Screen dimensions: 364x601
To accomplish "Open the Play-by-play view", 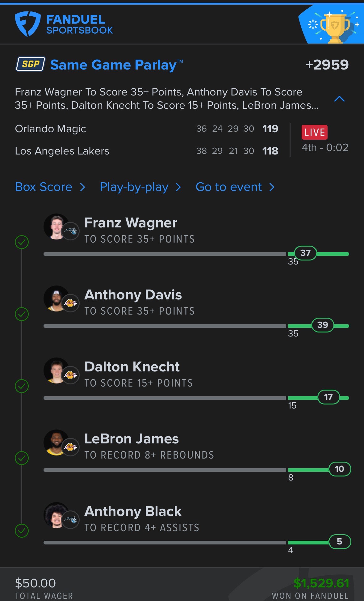I will tap(134, 187).
